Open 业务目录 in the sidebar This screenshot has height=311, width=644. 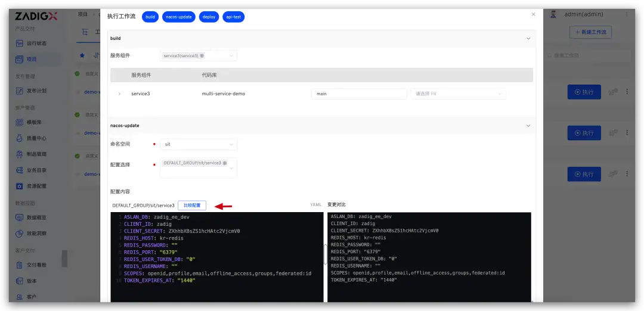pyautogui.click(x=31, y=170)
